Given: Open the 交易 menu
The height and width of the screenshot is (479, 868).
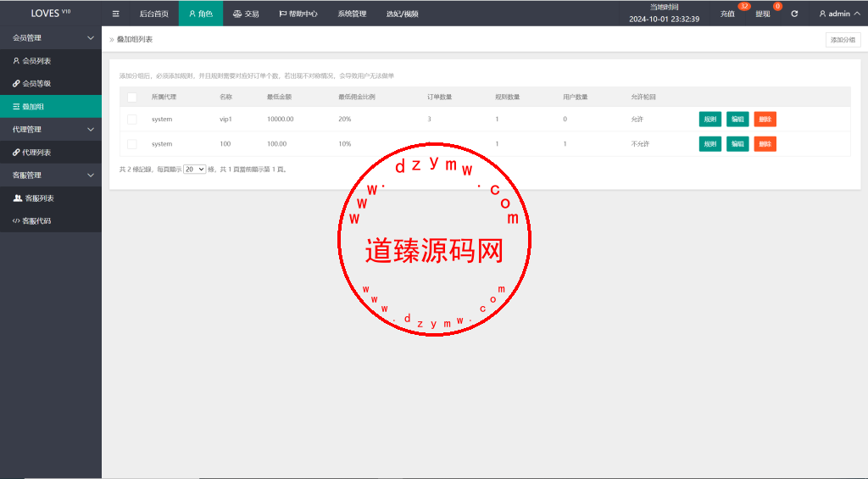Looking at the screenshot, I should click(x=246, y=14).
